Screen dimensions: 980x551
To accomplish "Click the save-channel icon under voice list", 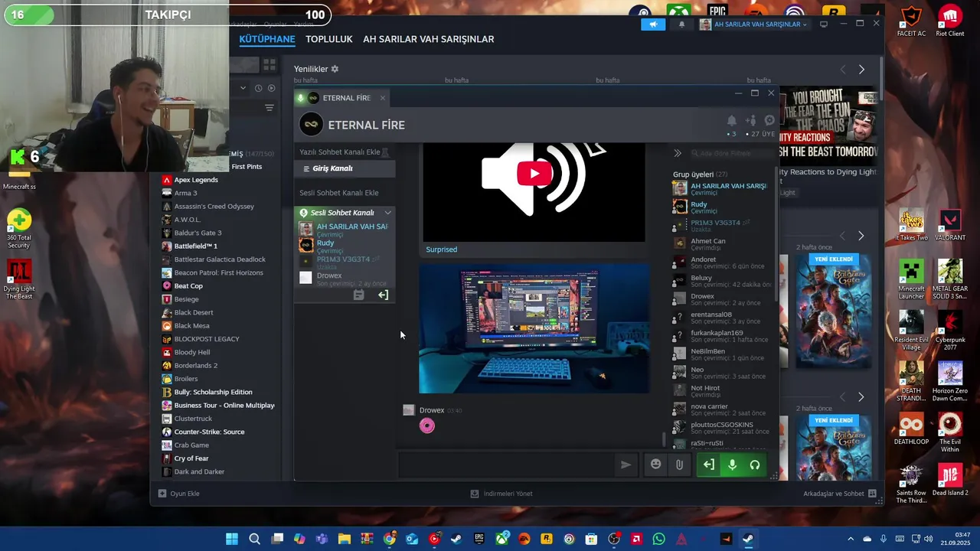I will (x=358, y=295).
